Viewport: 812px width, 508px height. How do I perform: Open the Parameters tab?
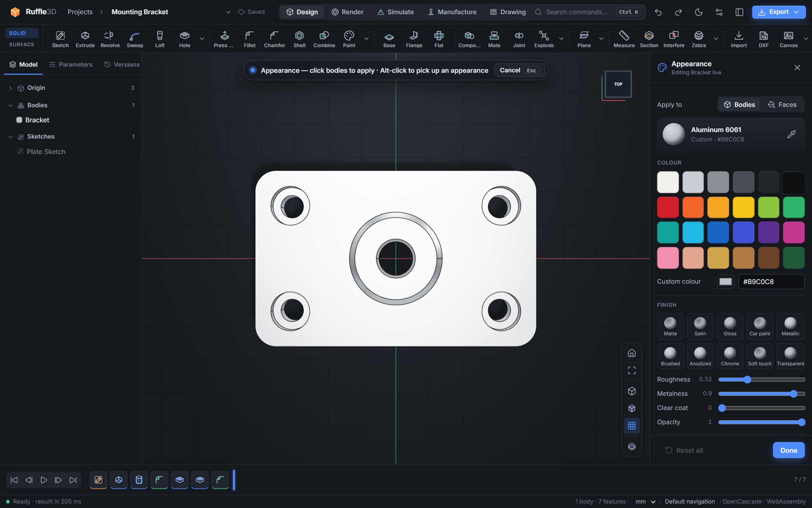[x=71, y=65]
